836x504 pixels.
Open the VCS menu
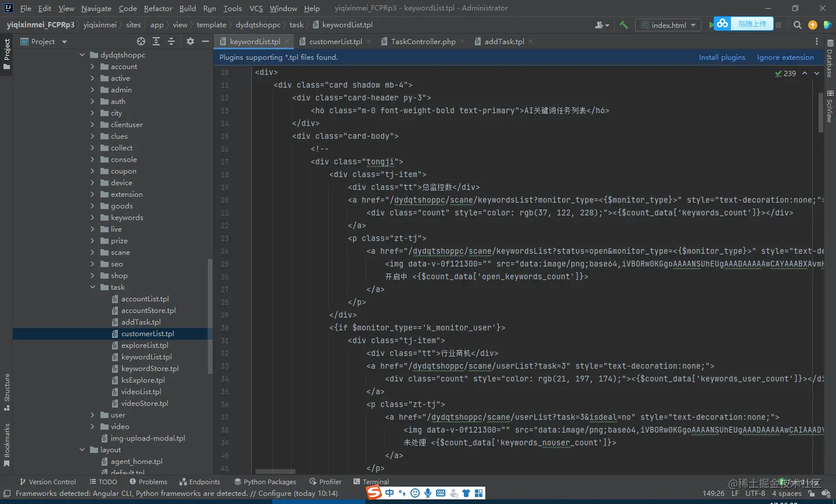click(x=256, y=8)
